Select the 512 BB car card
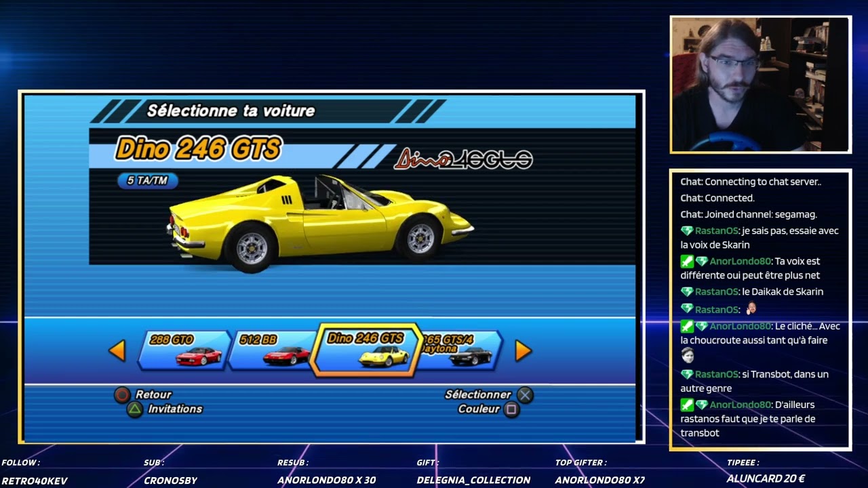868x488 pixels. coord(273,350)
